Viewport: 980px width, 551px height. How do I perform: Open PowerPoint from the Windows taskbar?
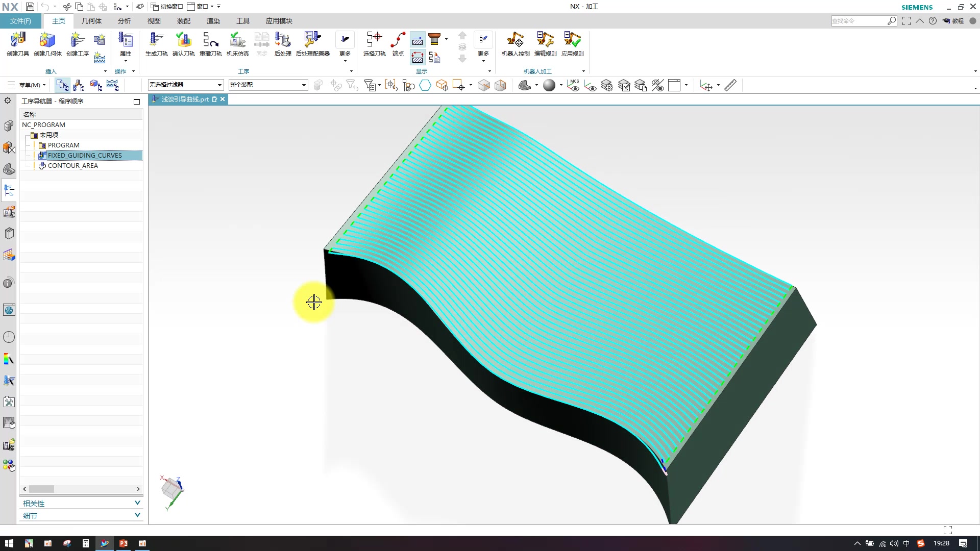point(123,543)
